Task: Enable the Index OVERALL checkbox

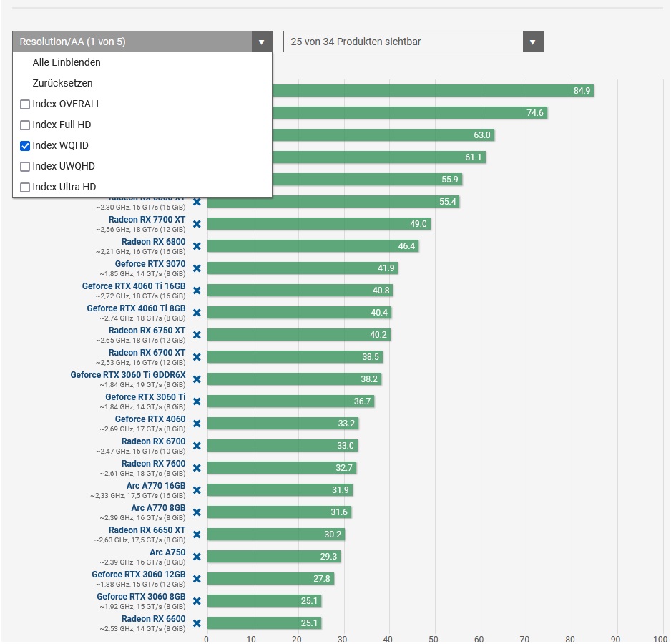Action: (x=25, y=104)
